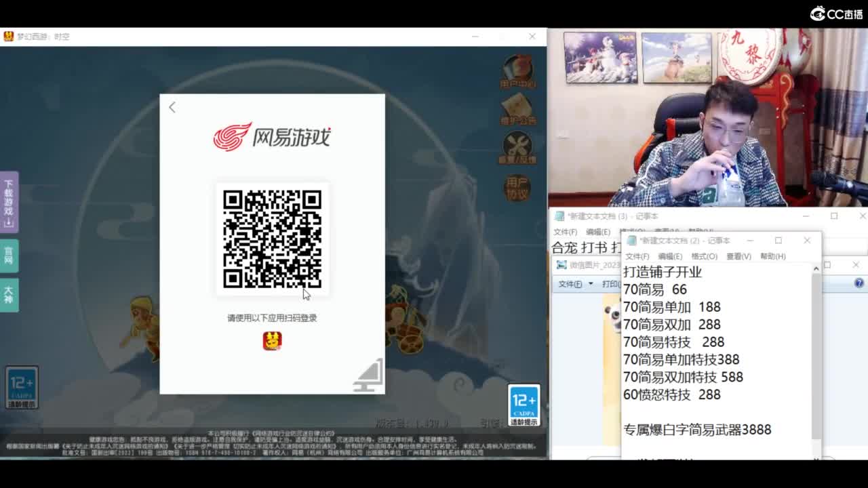Click line 70简易双加 288
The width and height of the screenshot is (868, 488).
(x=672, y=325)
